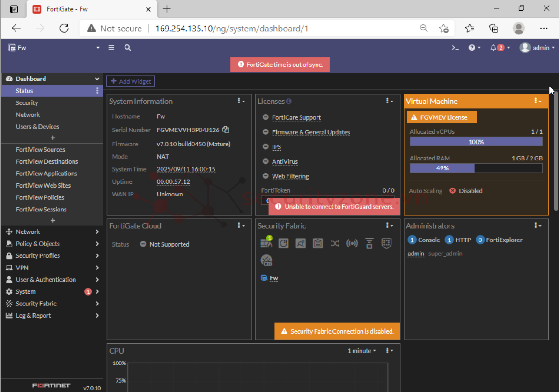Click the System Time value link

[x=186, y=169]
